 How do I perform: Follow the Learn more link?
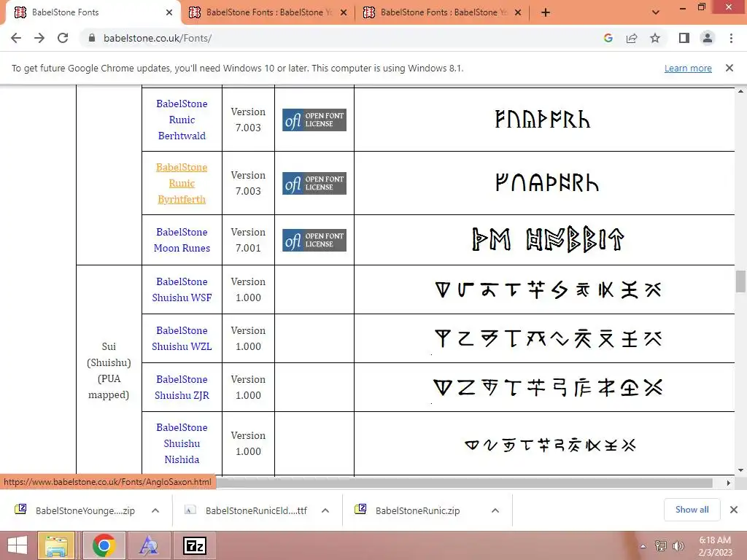(688, 68)
